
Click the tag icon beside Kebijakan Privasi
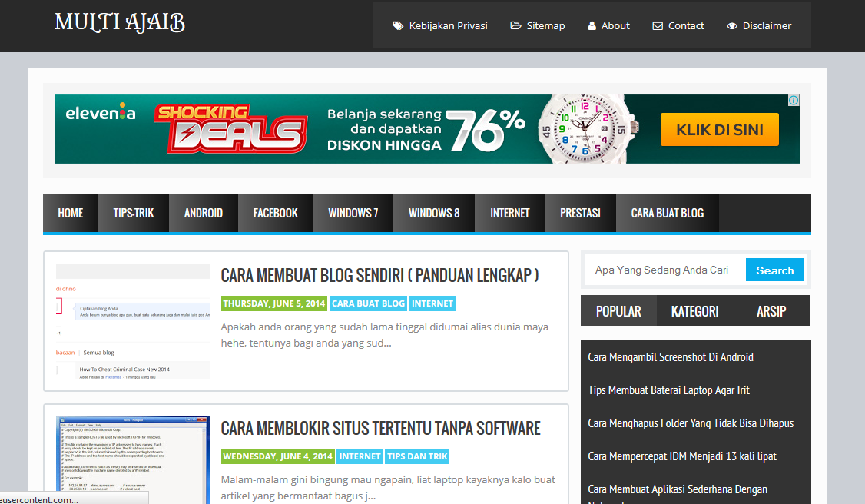398,26
